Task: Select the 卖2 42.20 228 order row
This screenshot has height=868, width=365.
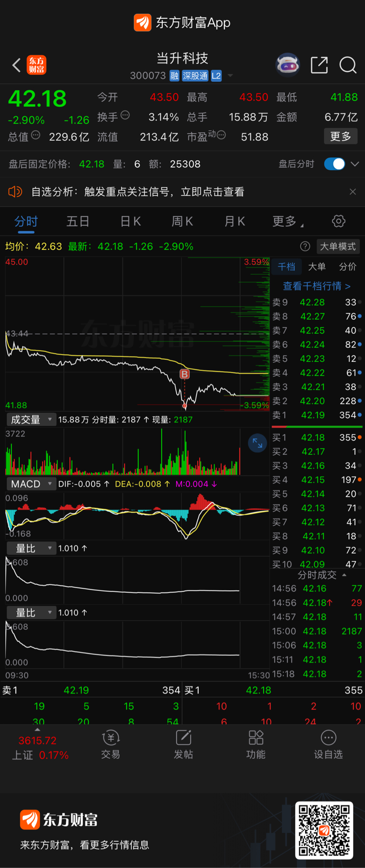Action: 317,401
